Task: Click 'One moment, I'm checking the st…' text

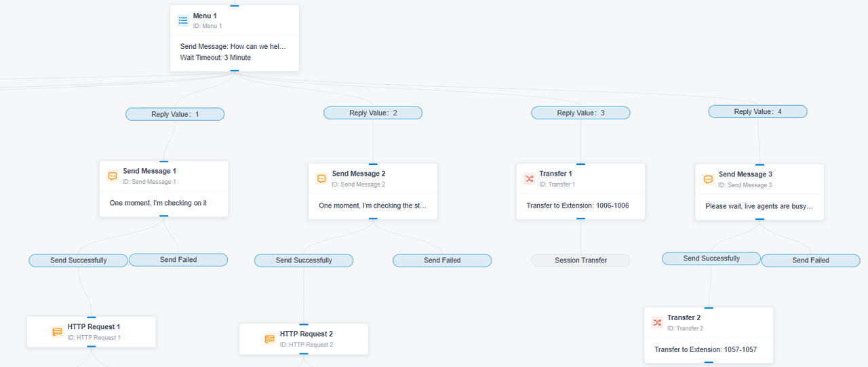Action: pos(373,206)
